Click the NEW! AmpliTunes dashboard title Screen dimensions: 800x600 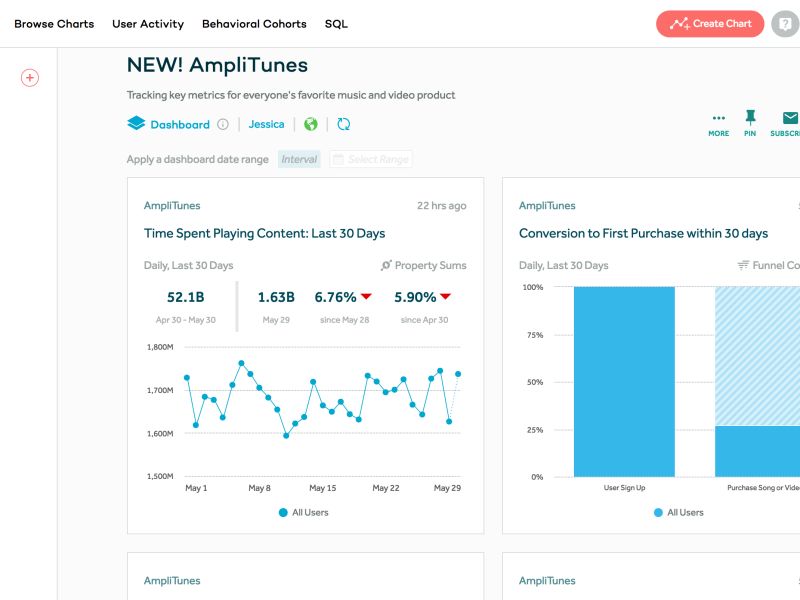(217, 65)
